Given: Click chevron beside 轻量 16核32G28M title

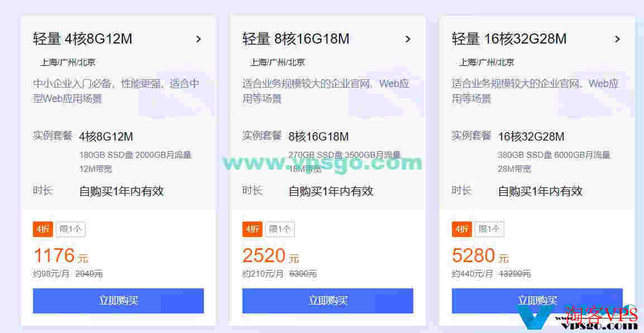Looking at the screenshot, I should click(617, 40).
